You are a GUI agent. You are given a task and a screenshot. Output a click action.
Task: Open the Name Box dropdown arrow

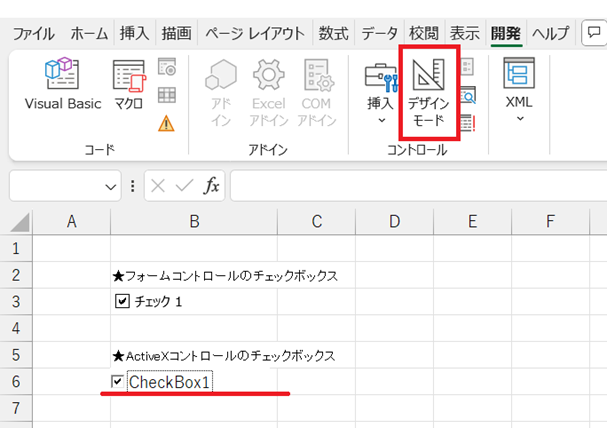click(112, 187)
